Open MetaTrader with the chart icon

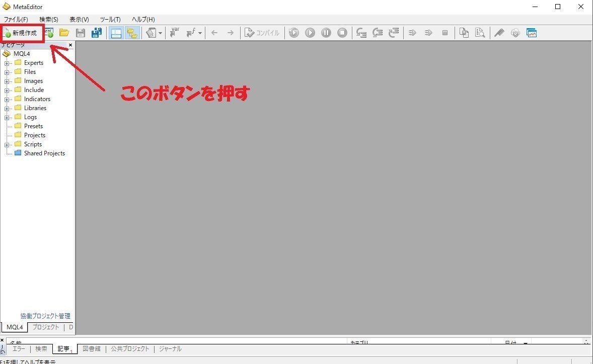coord(532,32)
